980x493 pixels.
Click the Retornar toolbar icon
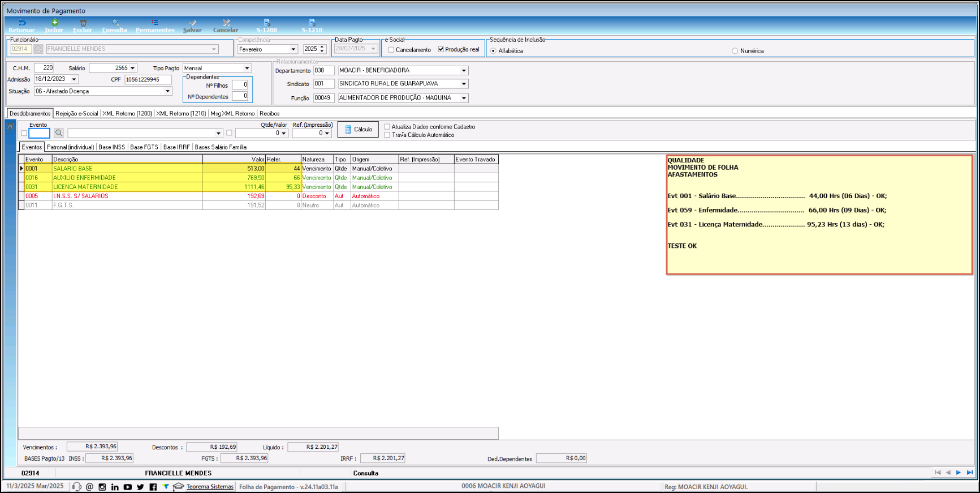21,26
